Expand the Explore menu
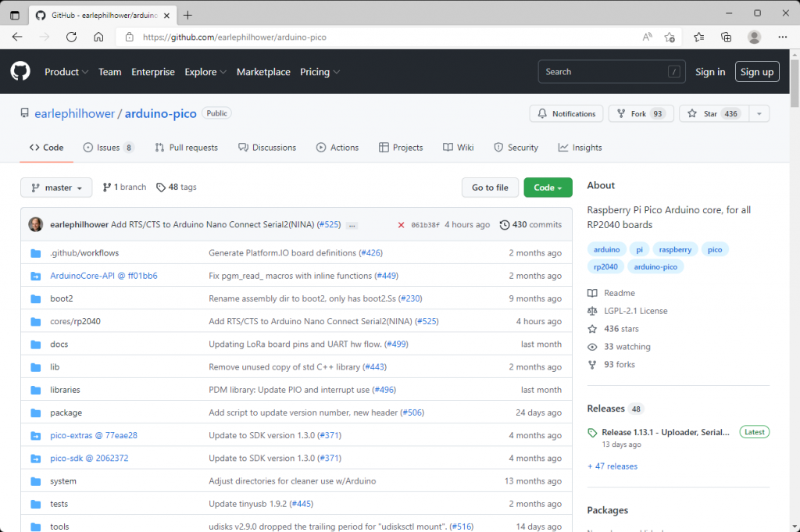 [x=205, y=72]
